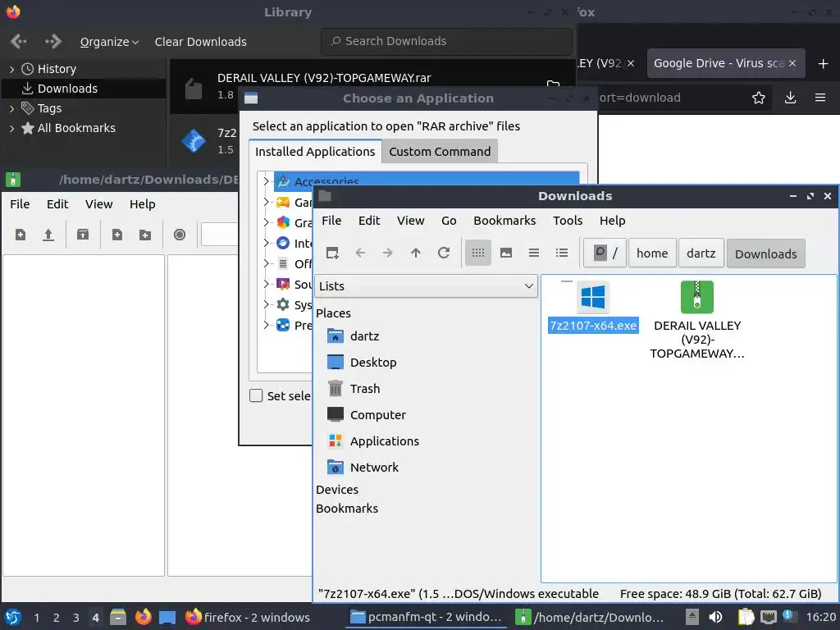This screenshot has height=630, width=840.
Task: Toggle the Set selected application checkbox
Action: [x=256, y=395]
